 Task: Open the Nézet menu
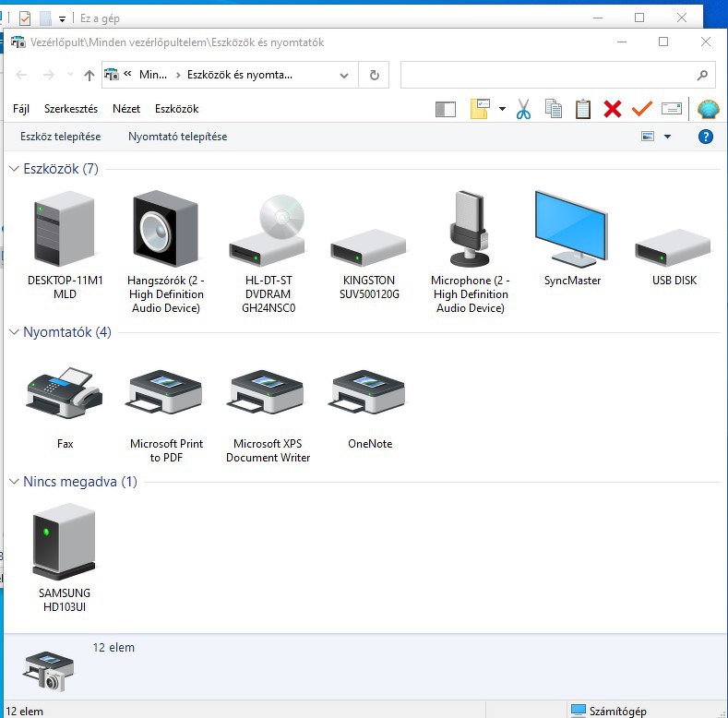tap(126, 109)
